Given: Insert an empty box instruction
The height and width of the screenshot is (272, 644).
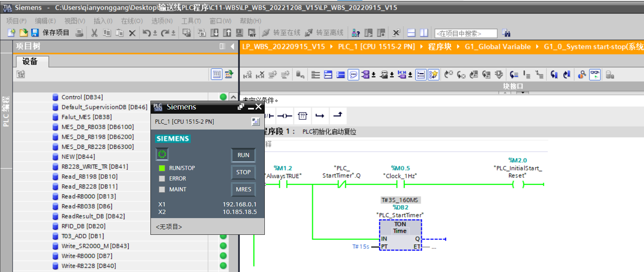Looking at the screenshot, I should (x=302, y=115).
